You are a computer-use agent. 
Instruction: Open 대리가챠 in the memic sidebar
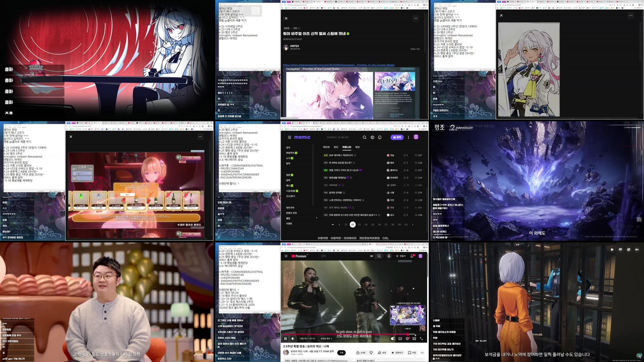point(290,208)
